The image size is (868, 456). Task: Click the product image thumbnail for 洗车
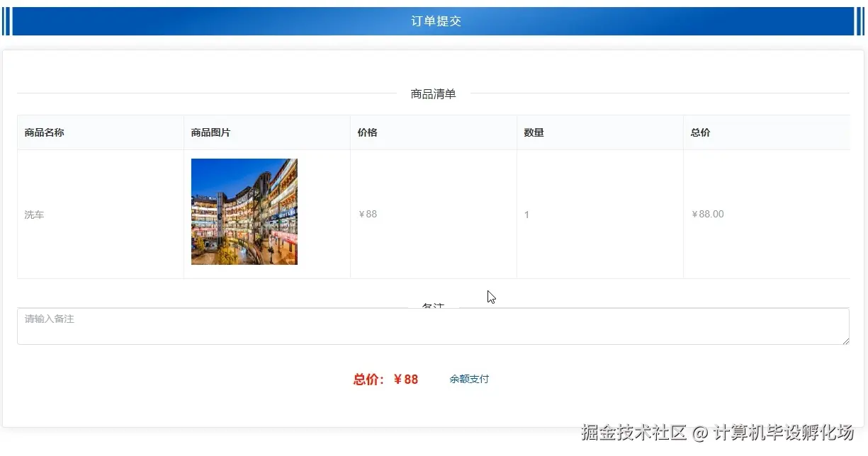pos(244,212)
